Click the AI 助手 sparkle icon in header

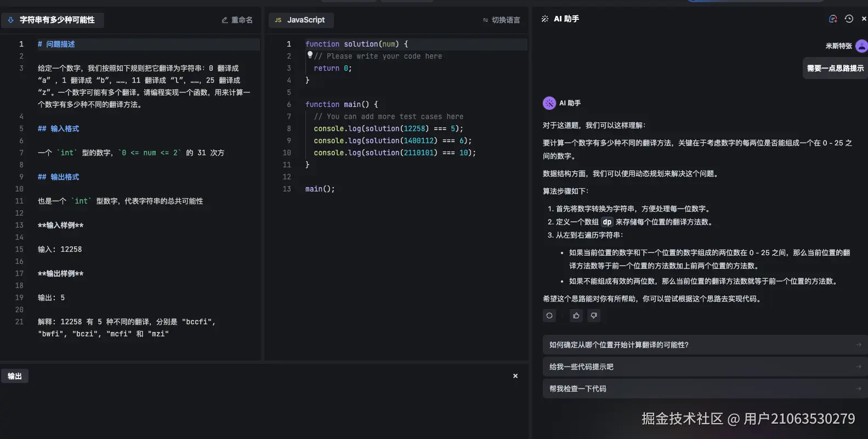pos(545,19)
